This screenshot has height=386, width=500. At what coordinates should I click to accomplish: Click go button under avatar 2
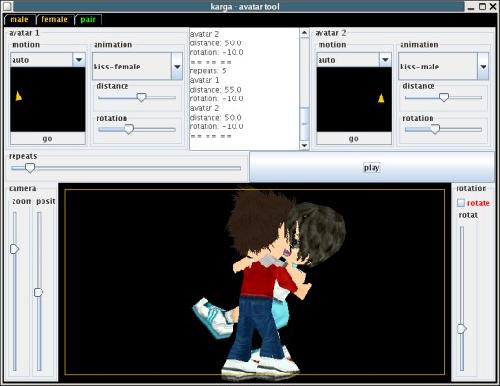click(354, 138)
